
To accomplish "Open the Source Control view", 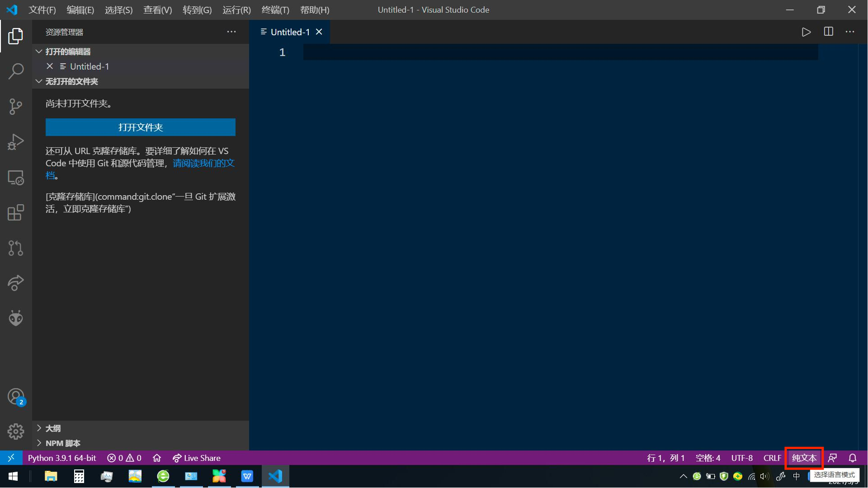I will (x=16, y=107).
